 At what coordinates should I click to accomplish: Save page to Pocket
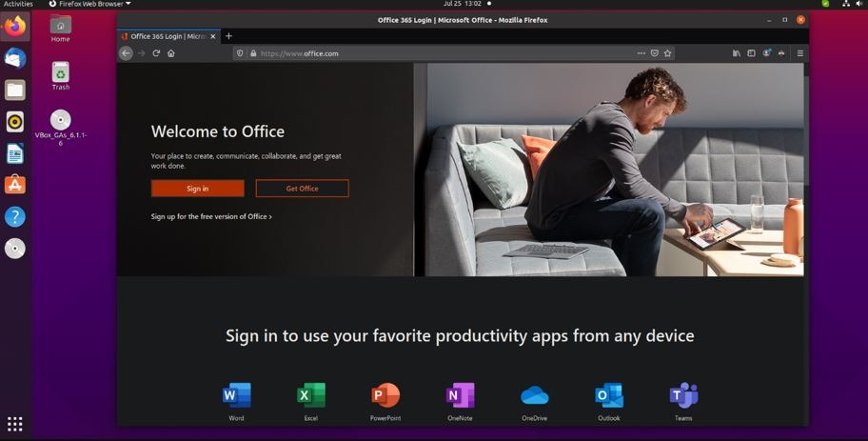654,53
